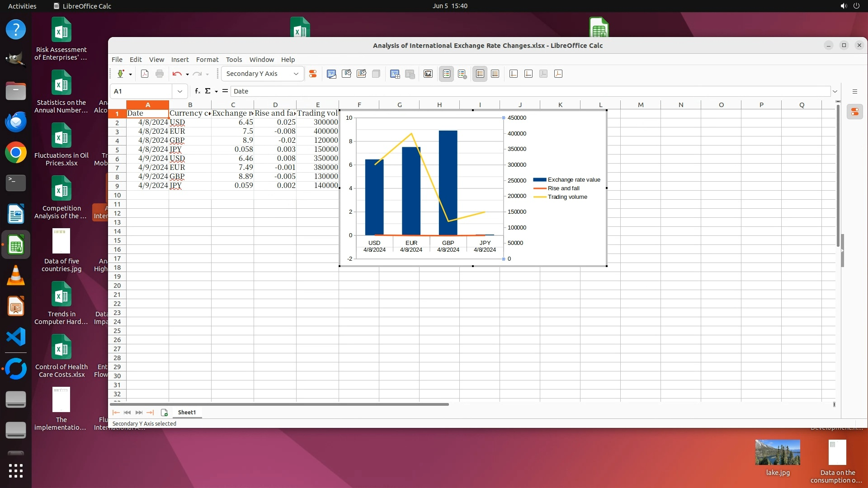Select Sheet1 tab

point(187,412)
